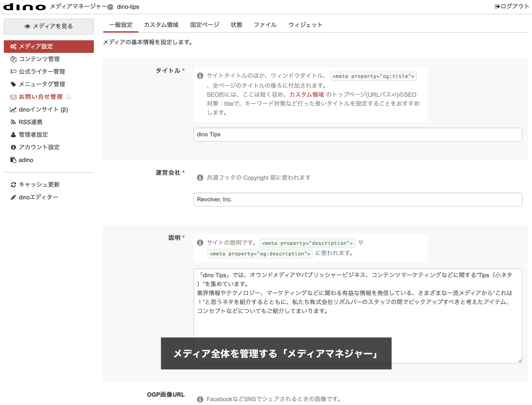This screenshot has width=532, height=405.
Task: Run キャッシュ更新 with the refresh icon
Action: pos(40,185)
